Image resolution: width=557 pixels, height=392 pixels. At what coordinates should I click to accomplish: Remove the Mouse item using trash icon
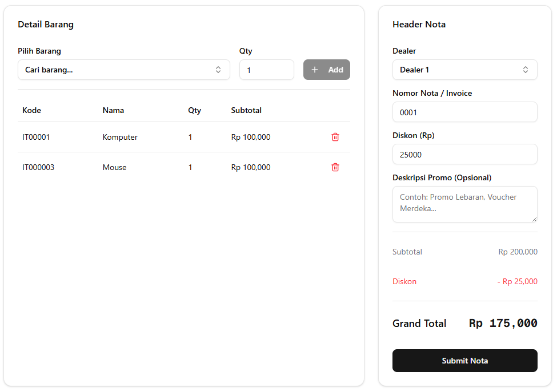click(335, 167)
